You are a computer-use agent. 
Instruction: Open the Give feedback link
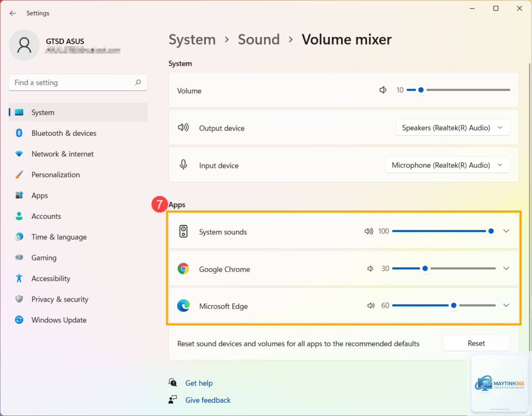pos(208,400)
